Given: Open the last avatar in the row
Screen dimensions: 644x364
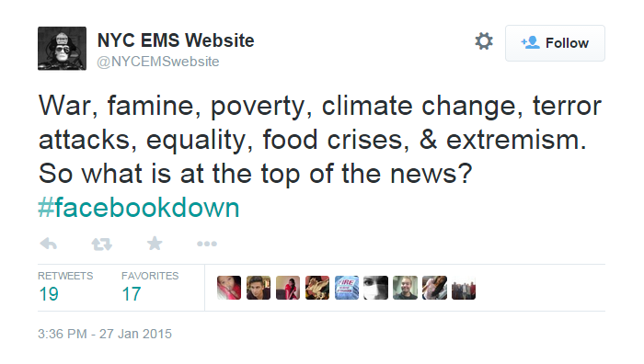Looking at the screenshot, I should (x=464, y=288).
